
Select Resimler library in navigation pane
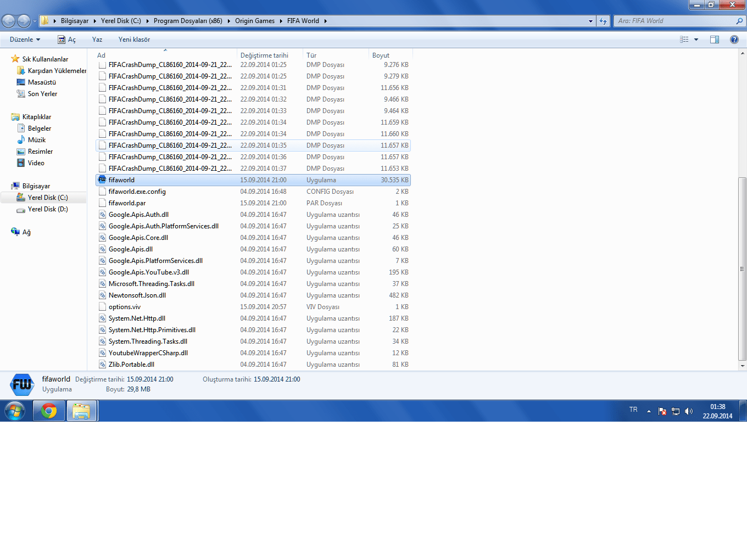pyautogui.click(x=40, y=151)
